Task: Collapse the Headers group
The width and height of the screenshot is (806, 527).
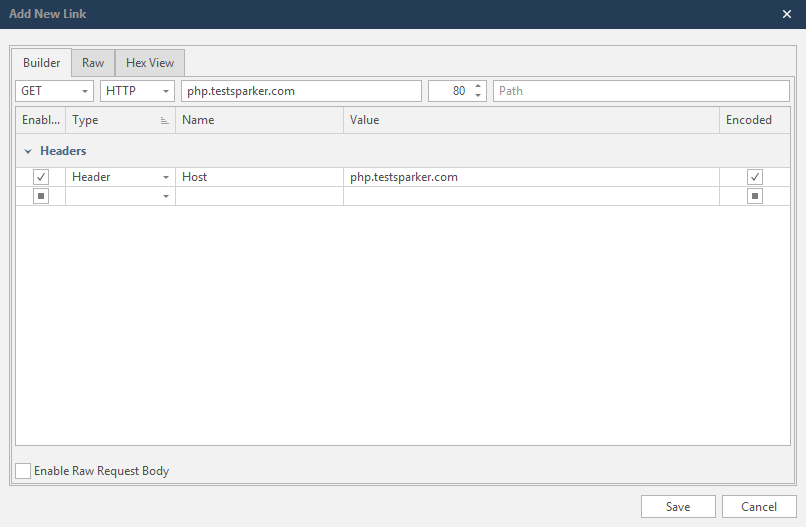Action: 28,151
